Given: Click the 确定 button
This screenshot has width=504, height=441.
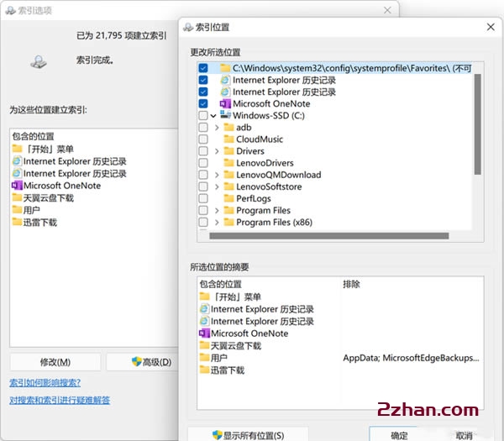Looking at the screenshot, I should (x=399, y=435).
